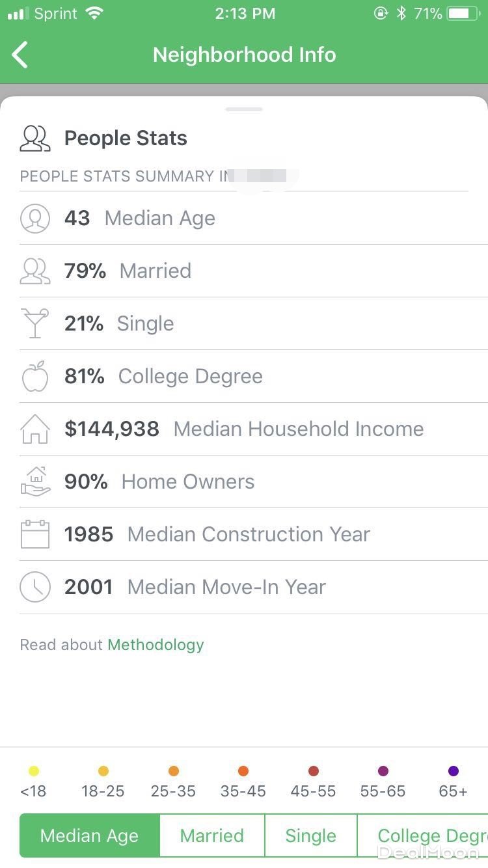Tap the Median Construction Year calendar icon
This screenshot has width=488, height=868.
(35, 535)
